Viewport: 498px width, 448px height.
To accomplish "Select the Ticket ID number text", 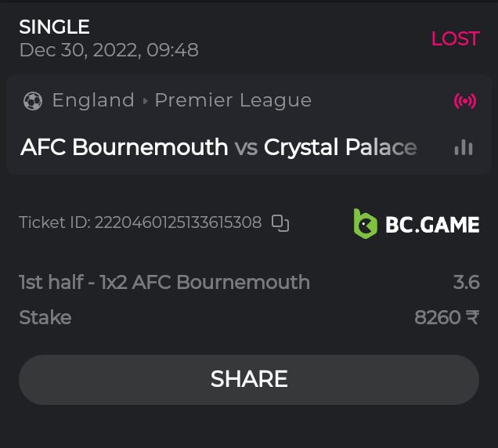I will 178,223.
